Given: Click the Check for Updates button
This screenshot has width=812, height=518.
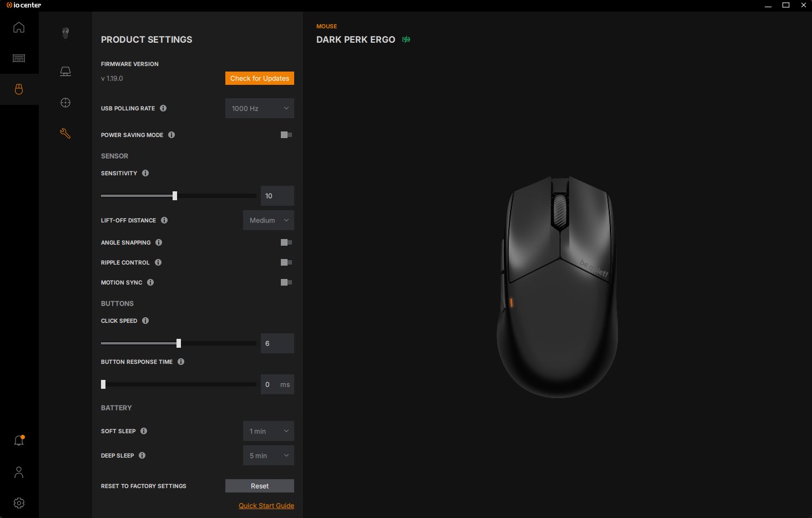Looking at the screenshot, I should (259, 78).
